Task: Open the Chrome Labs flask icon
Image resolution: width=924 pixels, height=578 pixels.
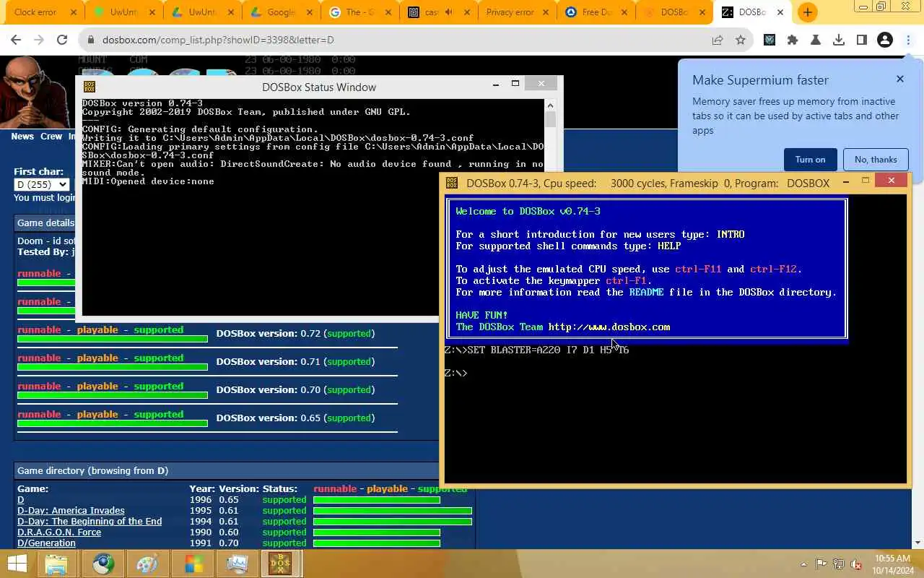Action: click(816, 40)
